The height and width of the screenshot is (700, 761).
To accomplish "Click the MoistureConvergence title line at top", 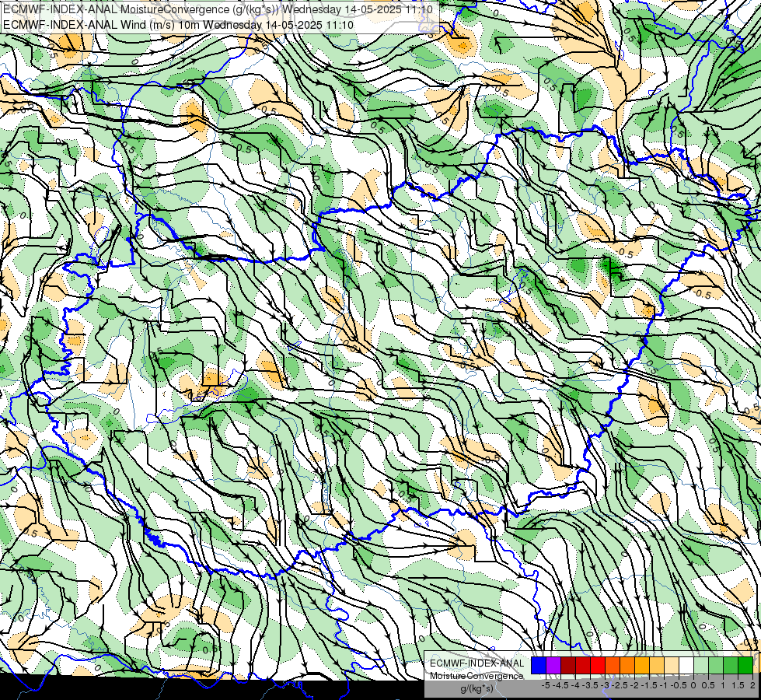I will (x=218, y=9).
